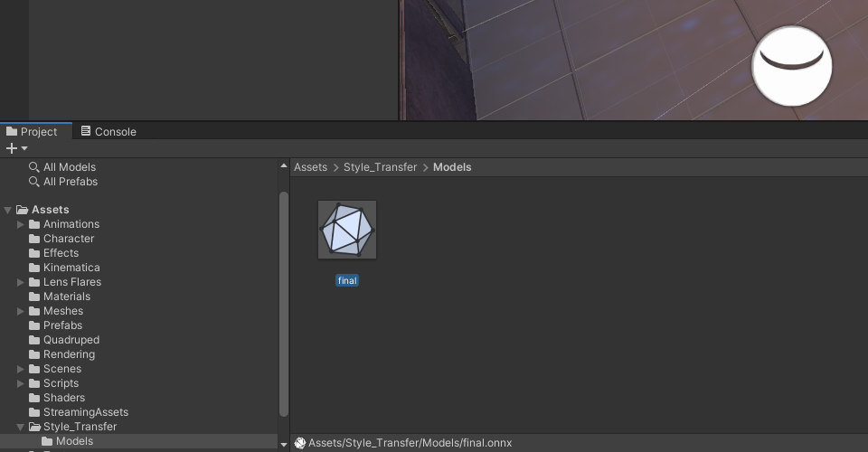Select the Effects folder
The image size is (868, 452).
pyautogui.click(x=61, y=253)
